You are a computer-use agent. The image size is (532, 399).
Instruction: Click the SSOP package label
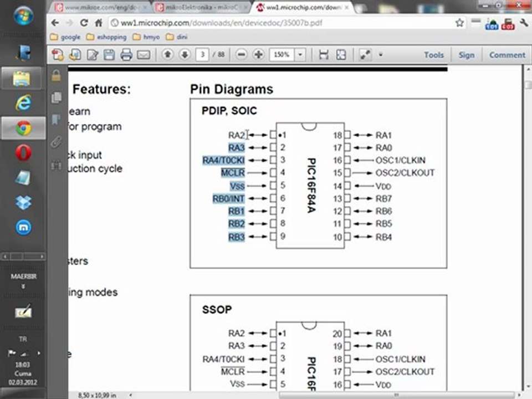pos(217,309)
